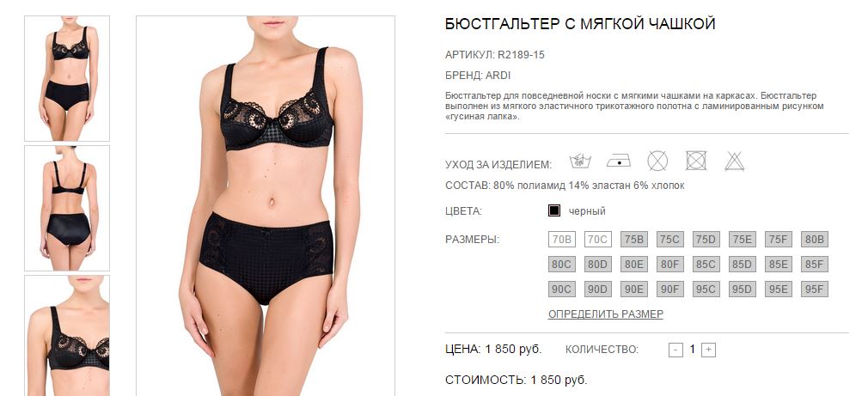The image size is (868, 396).
Task: Select the black color swatch
Action: click(554, 210)
